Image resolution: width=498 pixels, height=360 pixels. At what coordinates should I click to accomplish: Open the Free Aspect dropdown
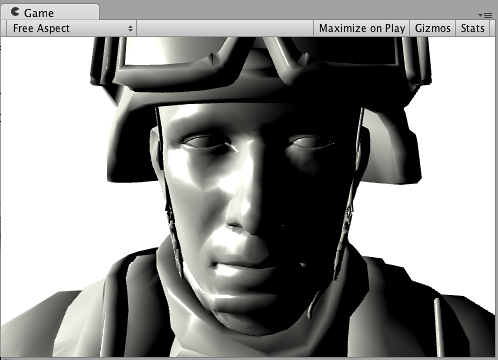tap(71, 28)
